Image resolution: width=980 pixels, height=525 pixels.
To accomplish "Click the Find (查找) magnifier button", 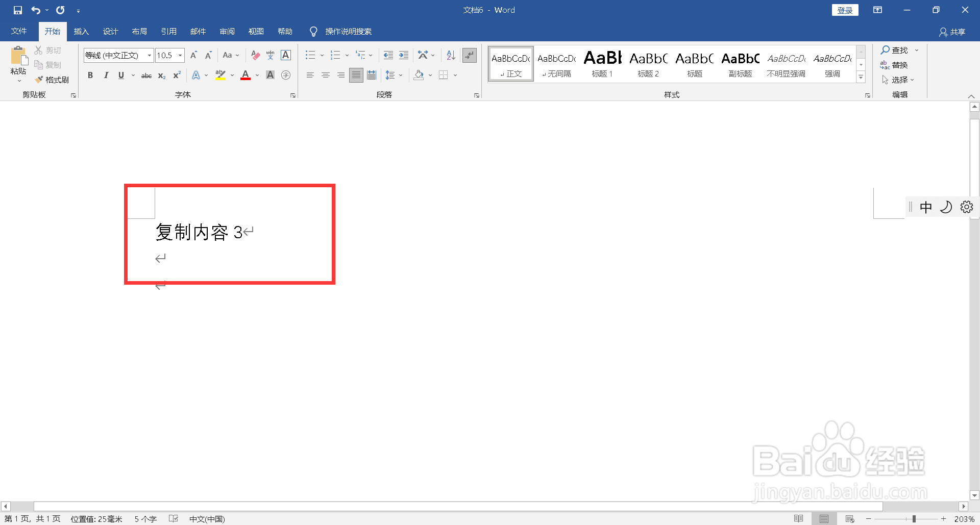I will tap(894, 50).
